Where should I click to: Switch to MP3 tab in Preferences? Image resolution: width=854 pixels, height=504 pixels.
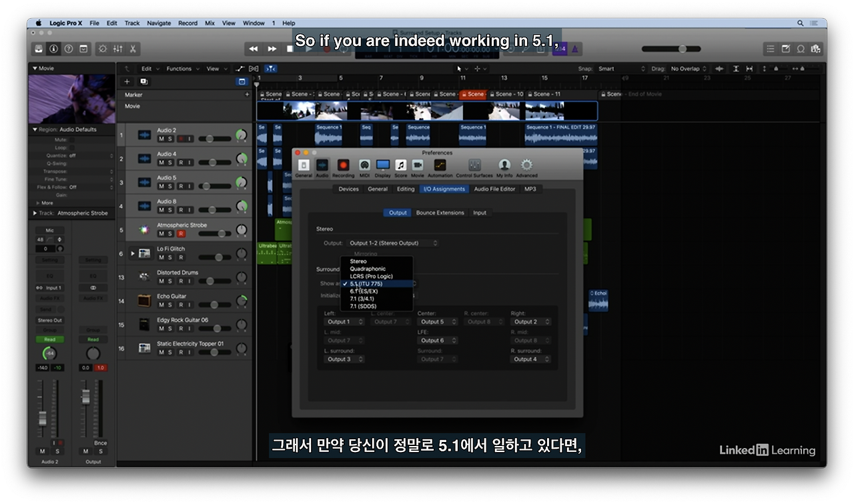coord(530,189)
